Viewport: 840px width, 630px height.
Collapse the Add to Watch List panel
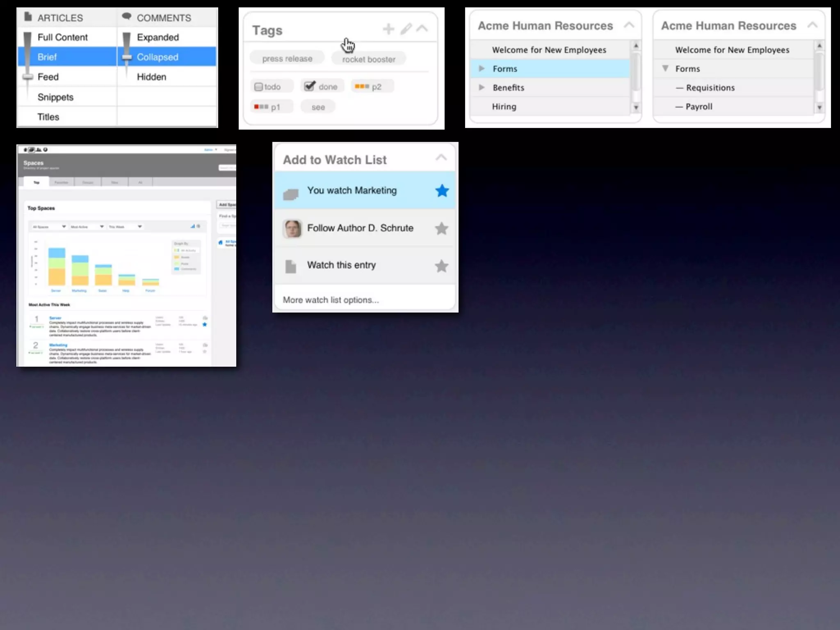(x=441, y=157)
